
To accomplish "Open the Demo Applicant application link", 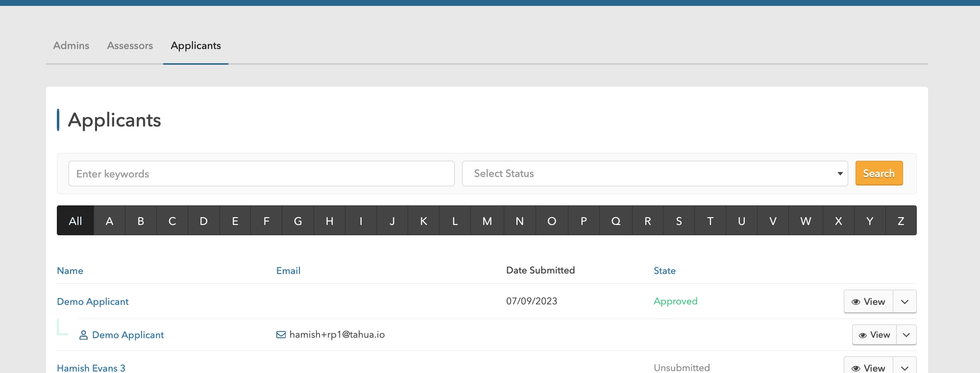I will pyautogui.click(x=93, y=302).
